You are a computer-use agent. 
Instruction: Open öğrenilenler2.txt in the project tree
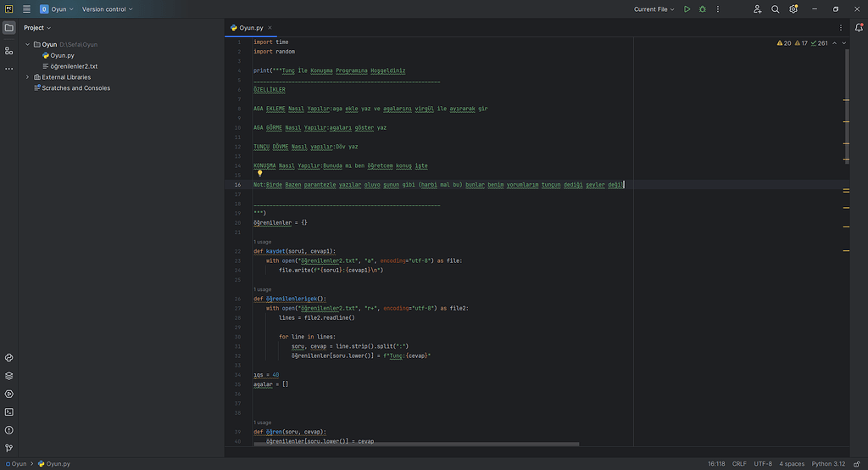click(73, 66)
